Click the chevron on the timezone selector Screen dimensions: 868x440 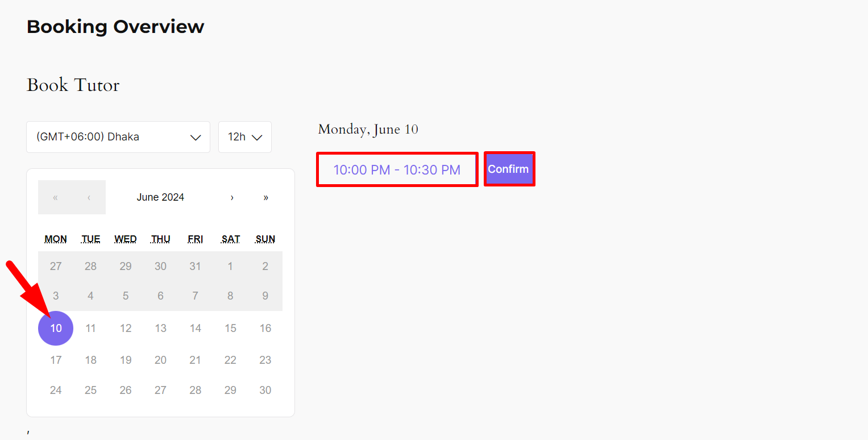[x=196, y=137]
